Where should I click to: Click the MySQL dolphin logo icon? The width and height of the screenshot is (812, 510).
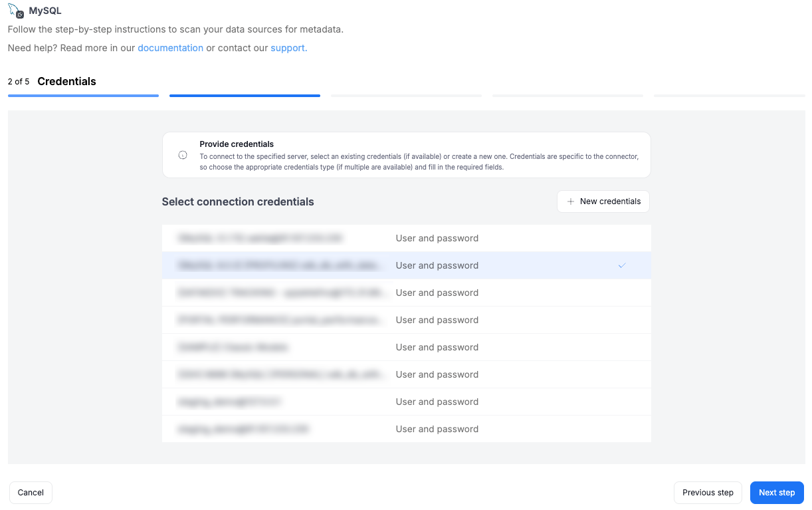16,10
